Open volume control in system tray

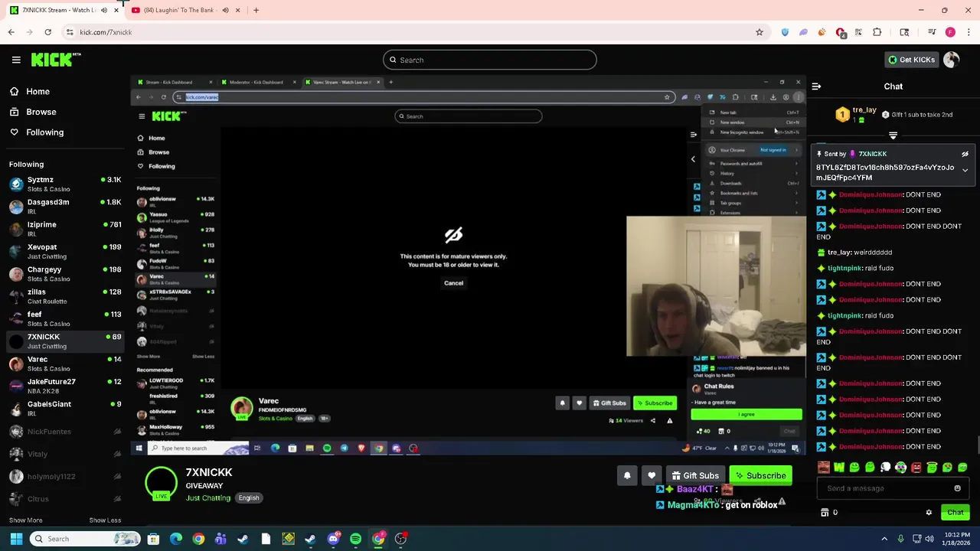point(929,539)
